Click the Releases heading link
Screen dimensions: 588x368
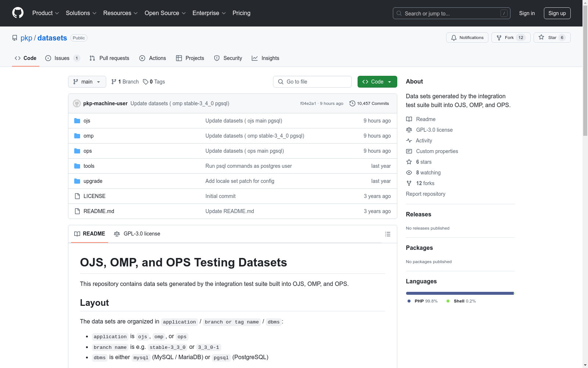click(x=419, y=215)
